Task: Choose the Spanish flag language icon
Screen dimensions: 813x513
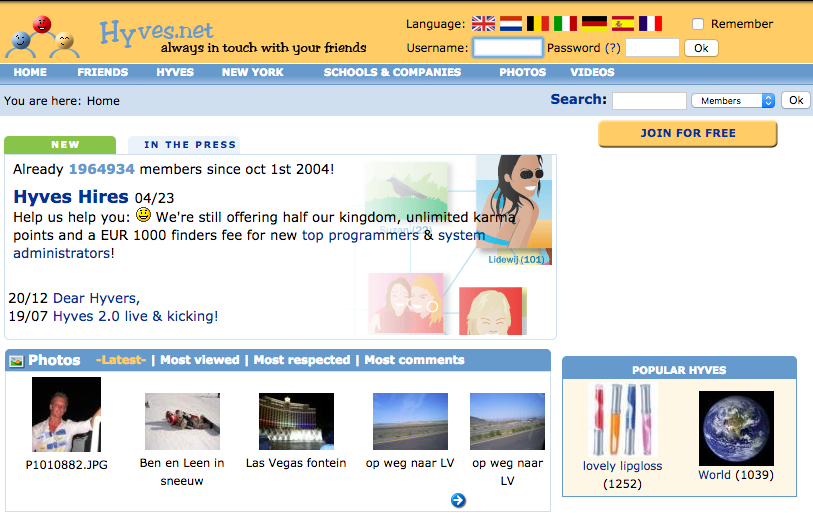Action: pos(623,23)
